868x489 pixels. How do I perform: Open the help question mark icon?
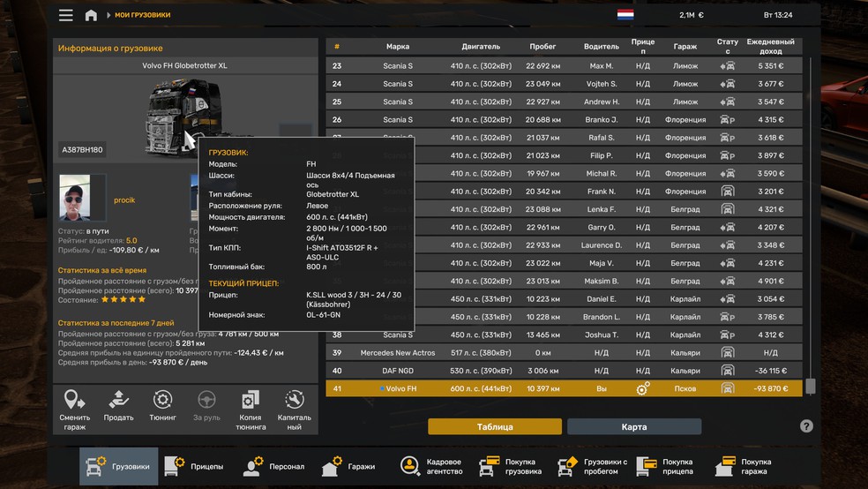[x=806, y=425]
